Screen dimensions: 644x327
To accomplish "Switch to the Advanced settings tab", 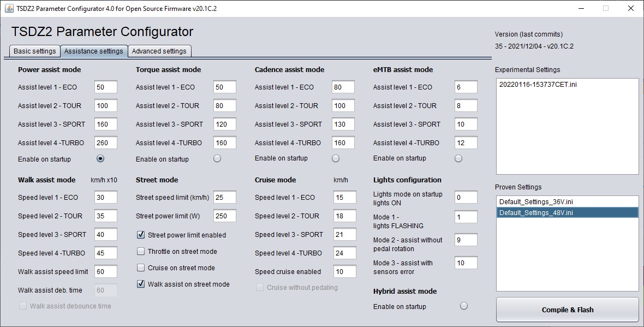I will pos(159,51).
